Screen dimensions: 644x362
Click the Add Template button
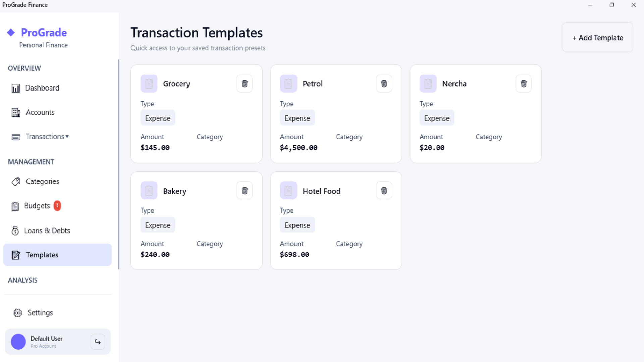(597, 37)
